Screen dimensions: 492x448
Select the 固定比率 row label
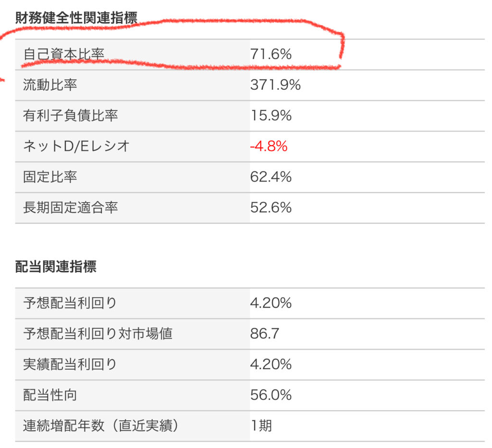pos(50,177)
